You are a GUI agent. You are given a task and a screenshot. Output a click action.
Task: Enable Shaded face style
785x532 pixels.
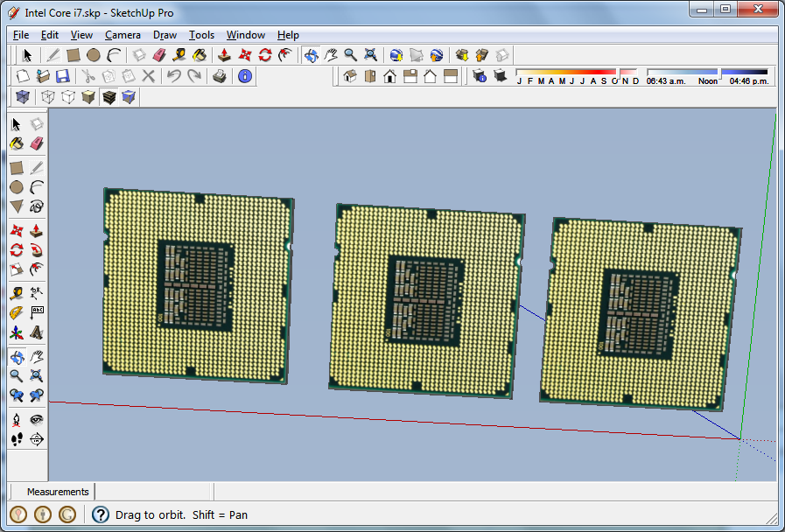click(x=88, y=96)
